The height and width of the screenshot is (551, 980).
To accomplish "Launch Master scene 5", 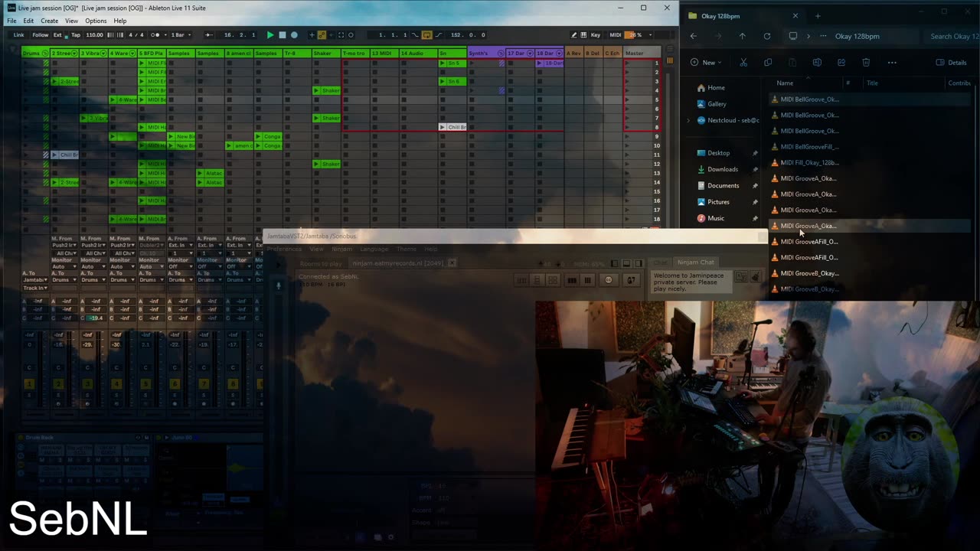I will [x=628, y=99].
